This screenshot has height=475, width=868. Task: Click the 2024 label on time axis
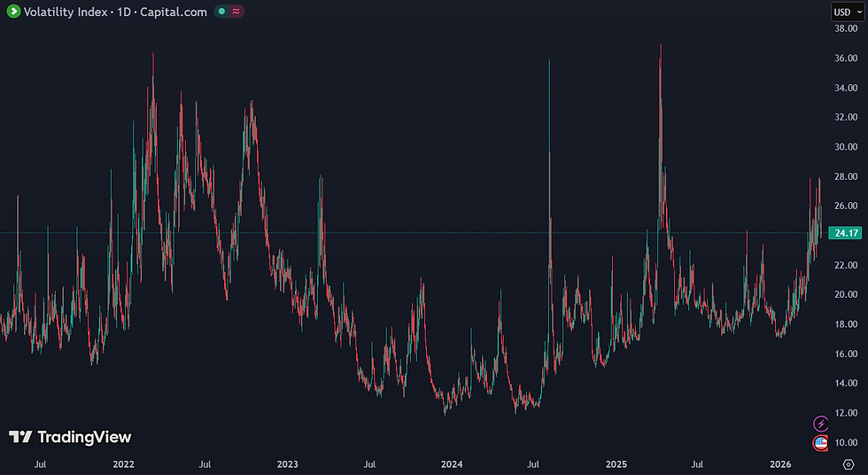452,464
